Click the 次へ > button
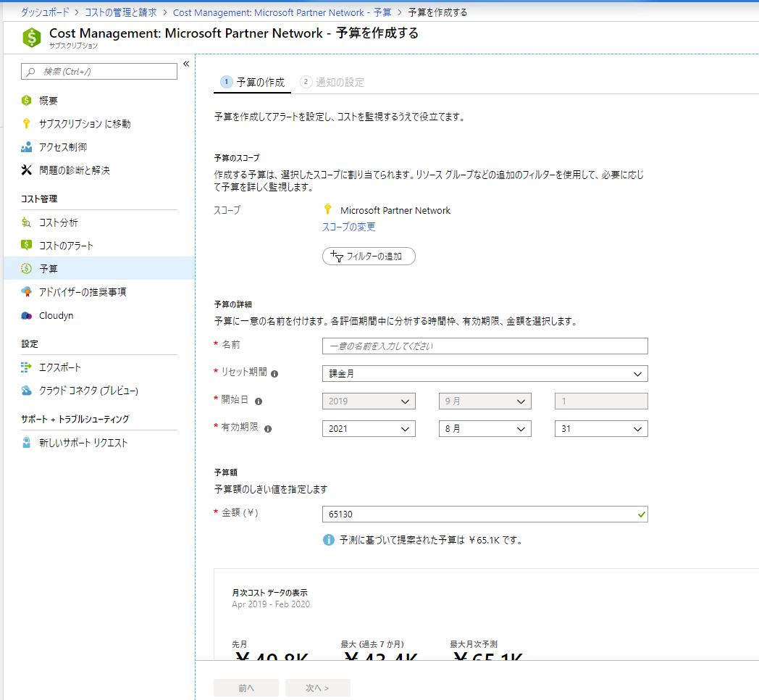759x700 pixels. click(317, 688)
